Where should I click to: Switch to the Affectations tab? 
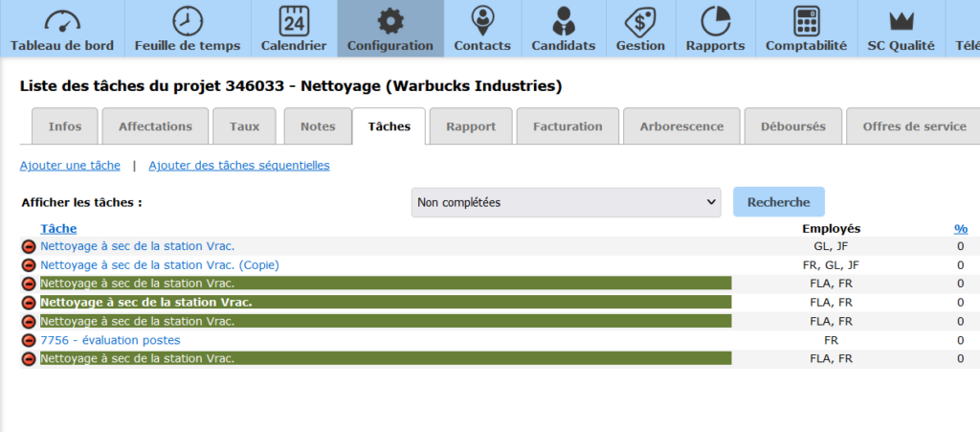(155, 126)
